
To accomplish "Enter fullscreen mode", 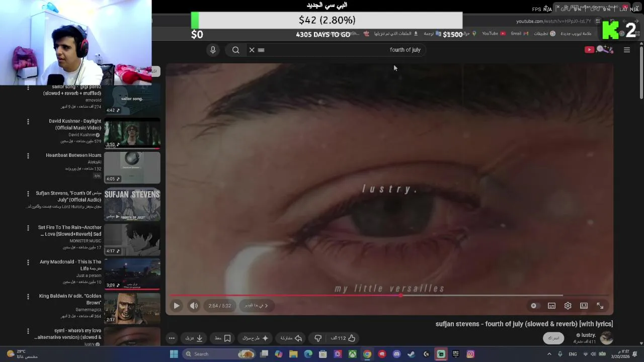I will pos(600,306).
